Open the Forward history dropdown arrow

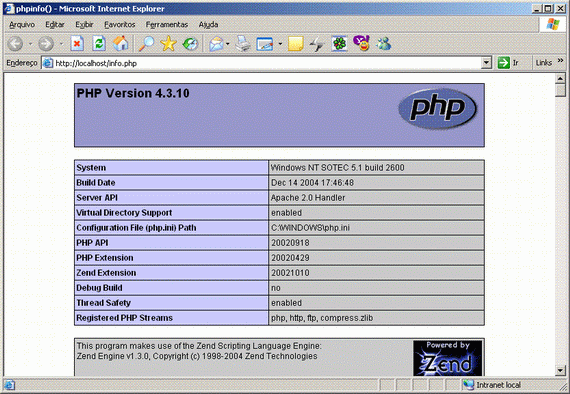[61, 44]
